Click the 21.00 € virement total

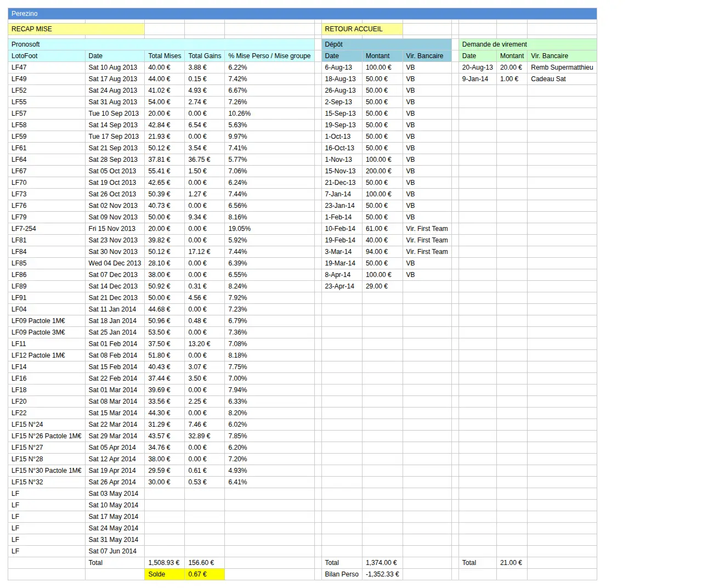tap(512, 563)
